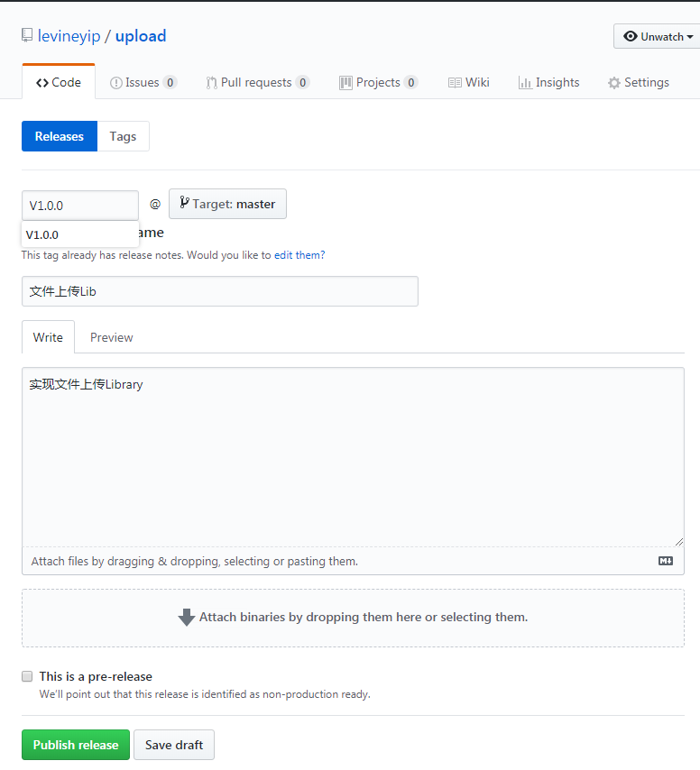
Task: Choose V1.0.0 from the tag suggestion list
Action: coord(80,234)
